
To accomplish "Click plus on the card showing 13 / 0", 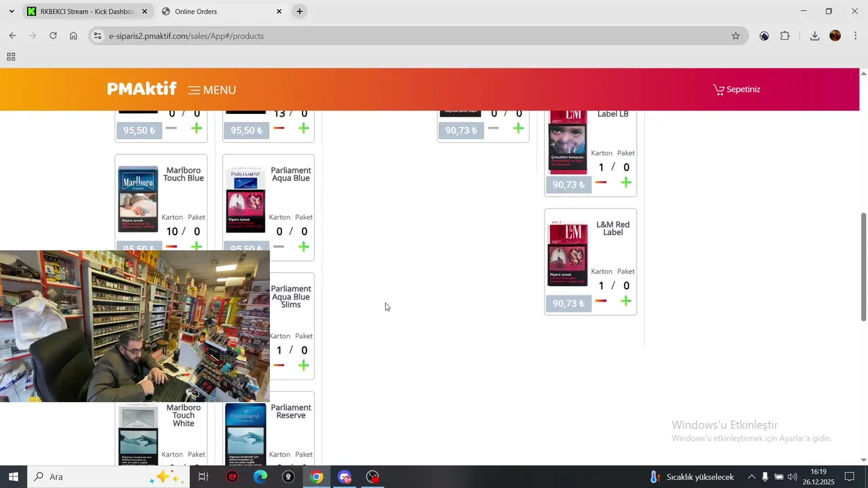I will [304, 128].
